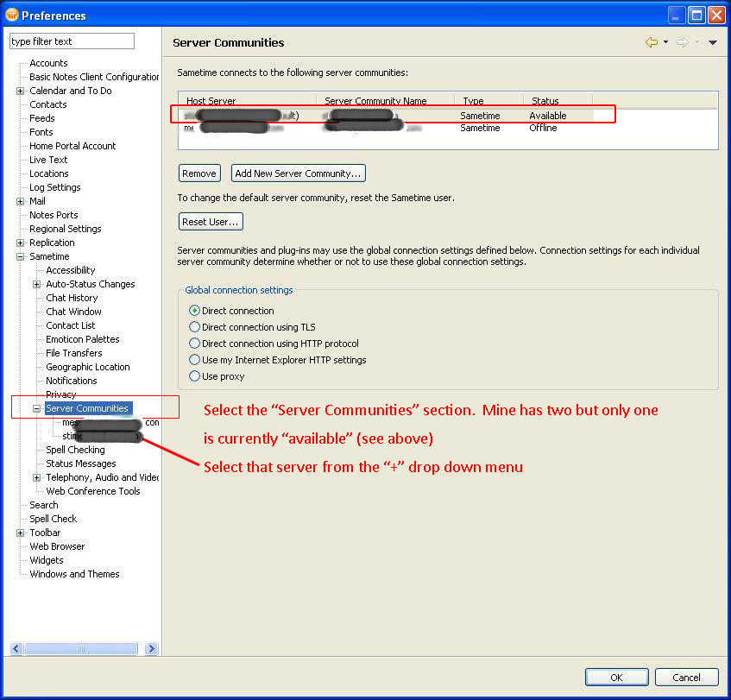Expand the Replication tree node
731x700 pixels.
click(20, 243)
